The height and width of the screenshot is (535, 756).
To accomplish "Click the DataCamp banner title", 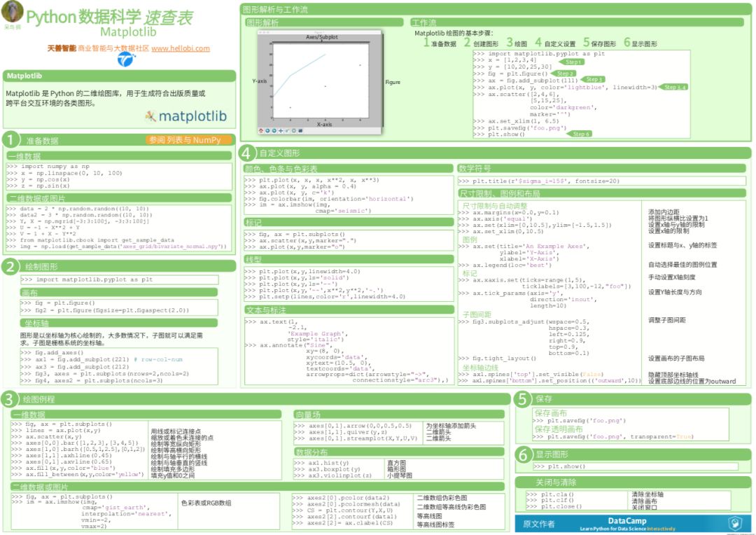I will coord(626,520).
